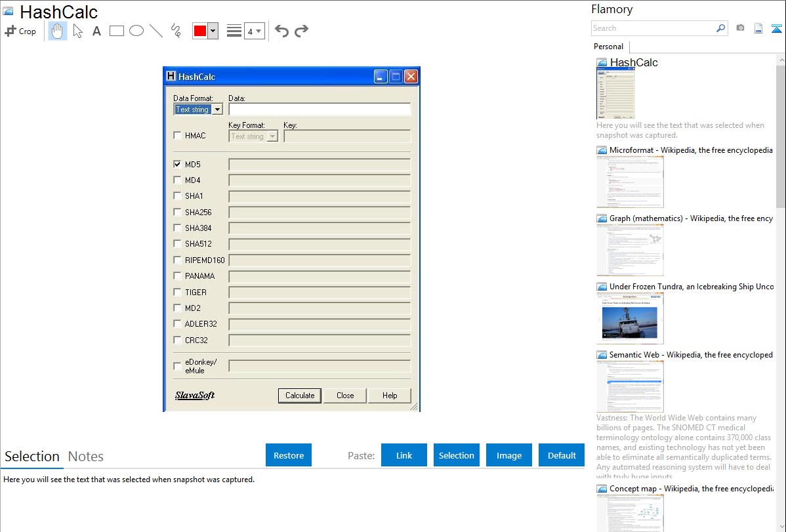This screenshot has width=786, height=532.
Task: Pick the ellipse shape tool
Action: click(x=136, y=31)
